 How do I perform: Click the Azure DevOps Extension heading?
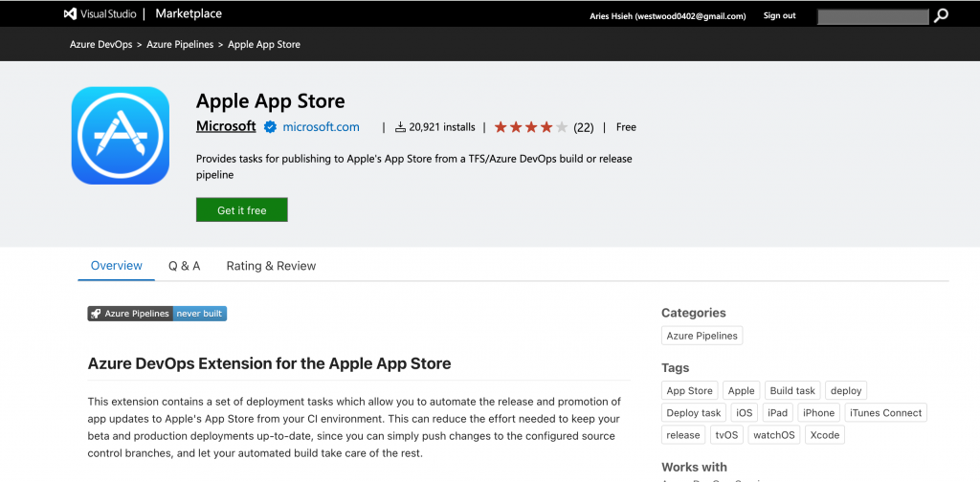[x=269, y=363]
